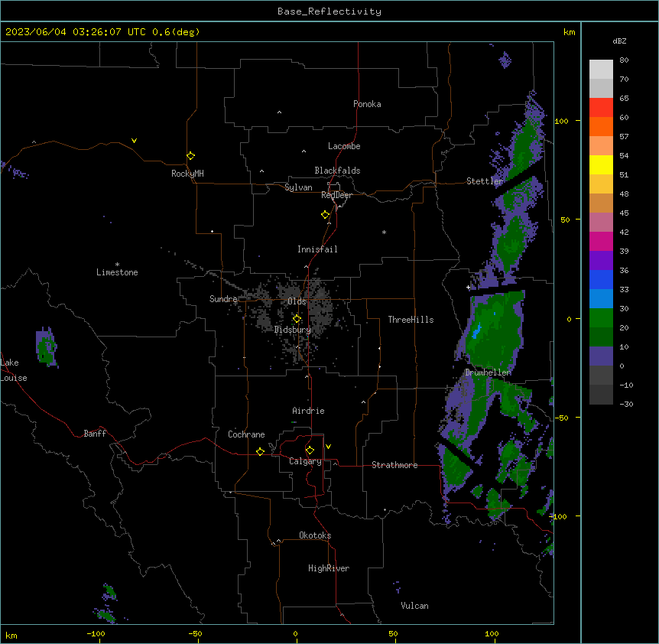Click the Sundre label
The height and width of the screenshot is (644, 659).
(223, 299)
